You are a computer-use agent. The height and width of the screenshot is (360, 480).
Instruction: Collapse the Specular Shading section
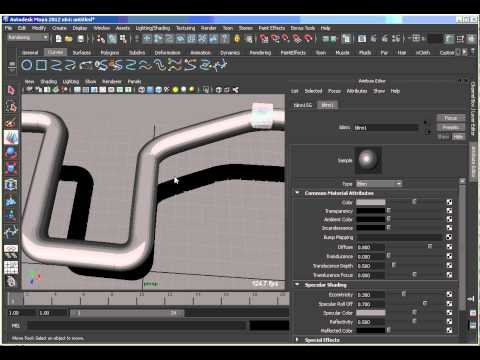pos(297,285)
